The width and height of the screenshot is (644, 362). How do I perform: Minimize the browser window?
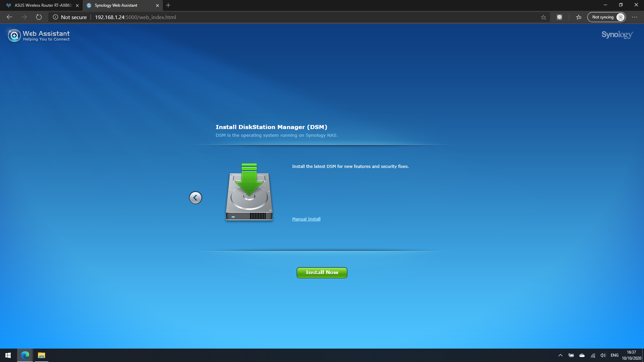point(605,5)
